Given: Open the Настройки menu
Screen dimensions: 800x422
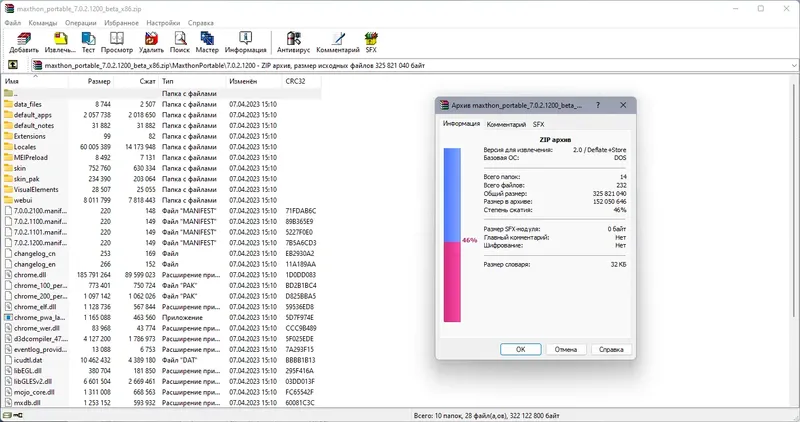Looking at the screenshot, I should pos(163,23).
